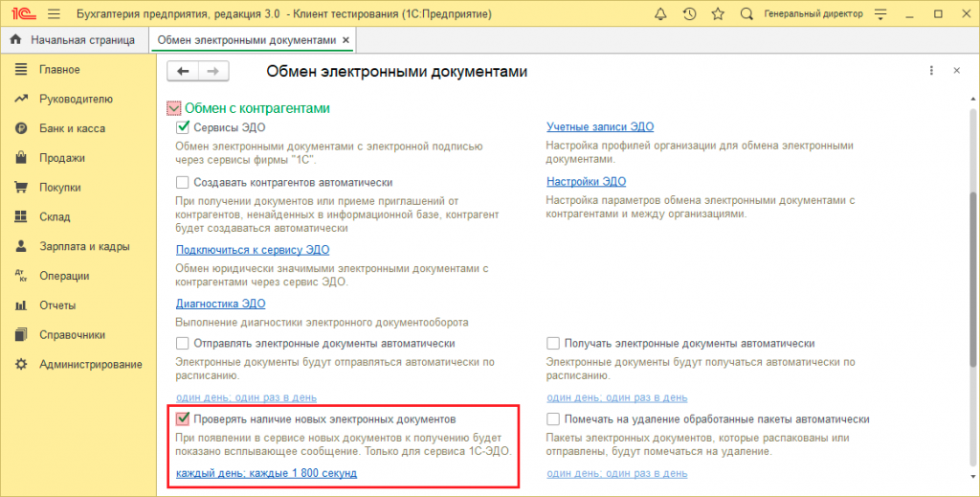Open receiving schedule link under Получать электронные документы
Screen dimensions: 980x497
[x=617, y=397]
